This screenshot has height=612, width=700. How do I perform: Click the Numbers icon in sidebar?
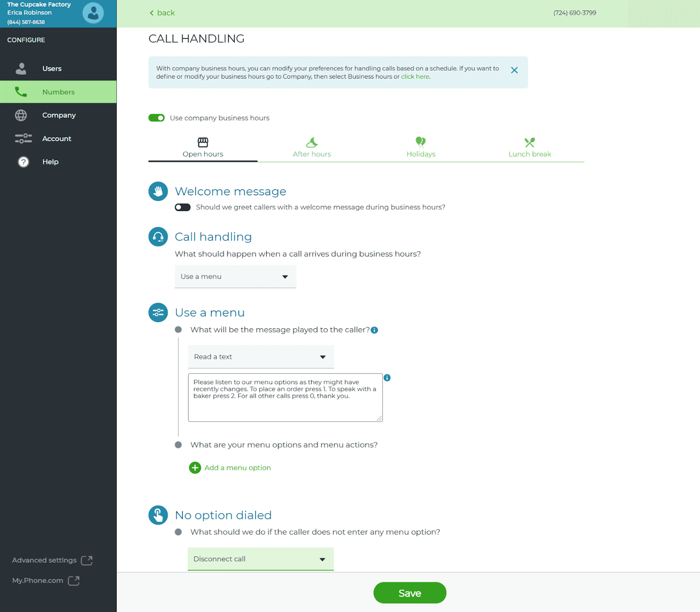(x=20, y=92)
